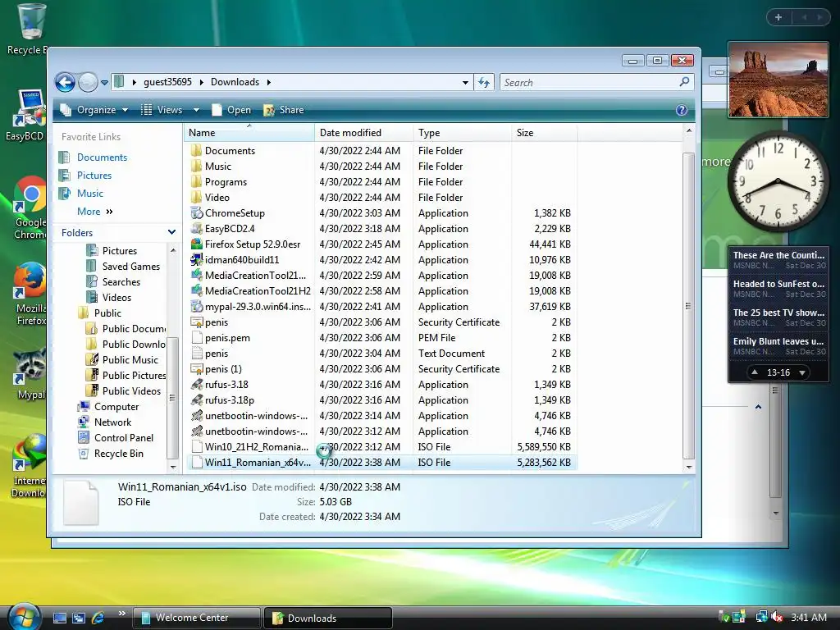This screenshot has width=840, height=630.
Task: Select Network in the folder tree
Action: tap(112, 422)
